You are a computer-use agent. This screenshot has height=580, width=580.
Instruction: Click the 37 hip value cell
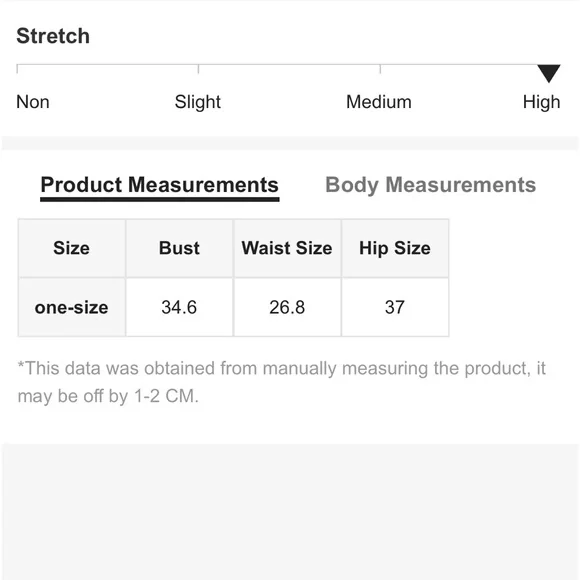(395, 307)
